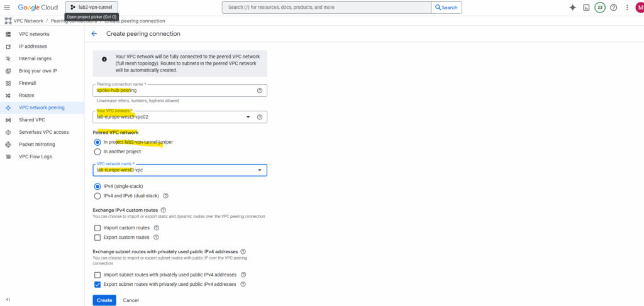Go to Firewall in the sidebar
Viewport: 644px width, 306px height.
28,83
